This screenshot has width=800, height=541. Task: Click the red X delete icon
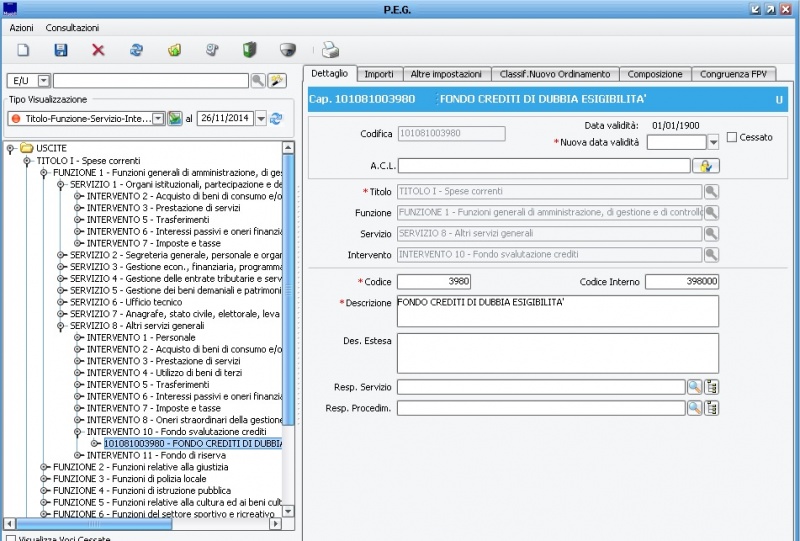pos(98,50)
